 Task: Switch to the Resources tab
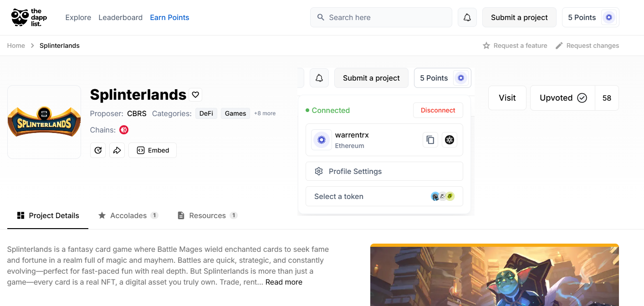click(x=207, y=215)
